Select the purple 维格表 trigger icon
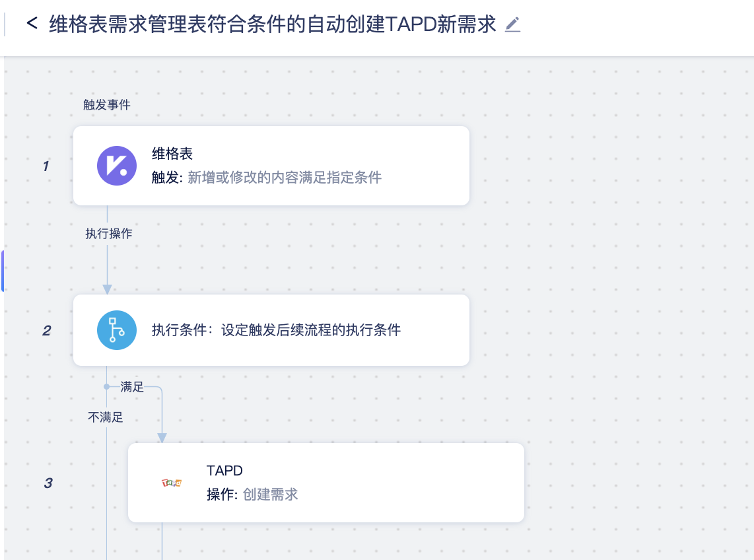Screen dimensions: 754x560 117,165
